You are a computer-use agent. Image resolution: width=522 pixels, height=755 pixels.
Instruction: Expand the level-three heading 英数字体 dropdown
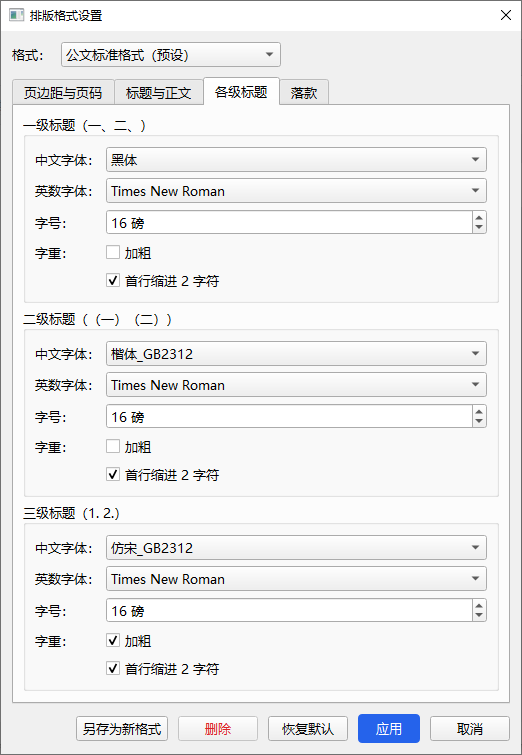(x=296, y=579)
